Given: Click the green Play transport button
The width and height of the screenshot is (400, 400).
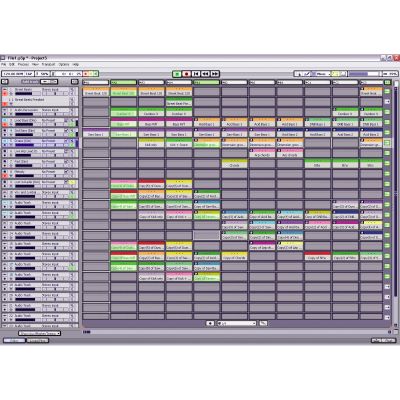Looking at the screenshot, I should [177, 74].
